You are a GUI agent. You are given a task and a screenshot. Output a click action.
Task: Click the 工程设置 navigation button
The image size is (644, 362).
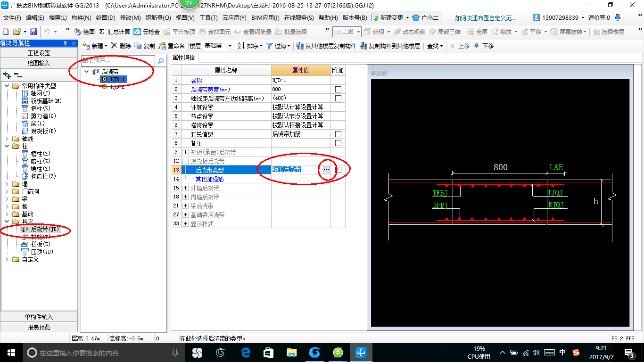tap(39, 53)
